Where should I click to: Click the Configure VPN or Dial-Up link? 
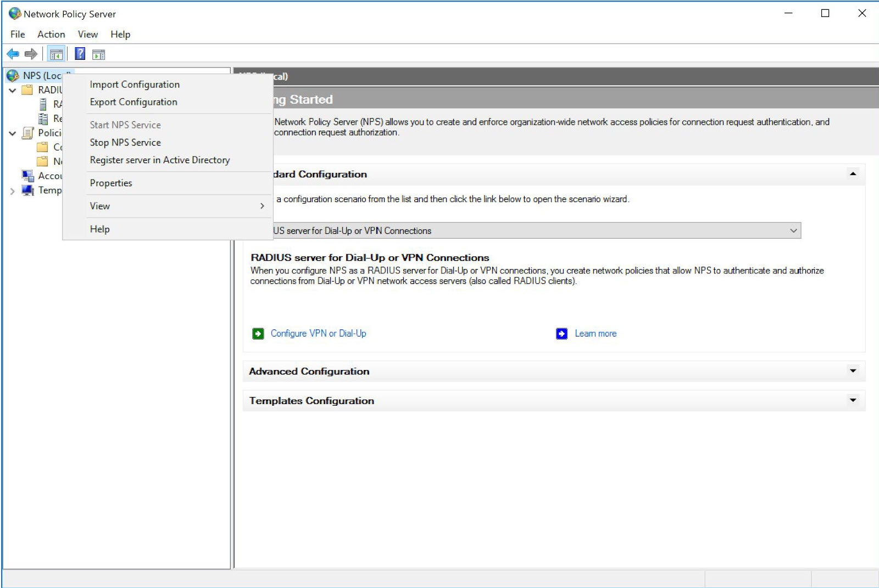318,333
